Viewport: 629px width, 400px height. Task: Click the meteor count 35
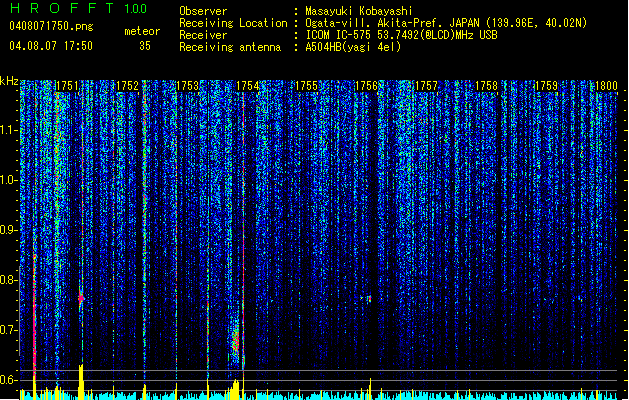[145, 46]
